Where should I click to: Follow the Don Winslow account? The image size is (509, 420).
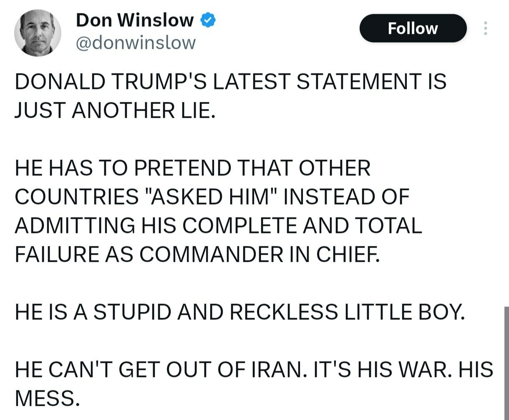(413, 28)
